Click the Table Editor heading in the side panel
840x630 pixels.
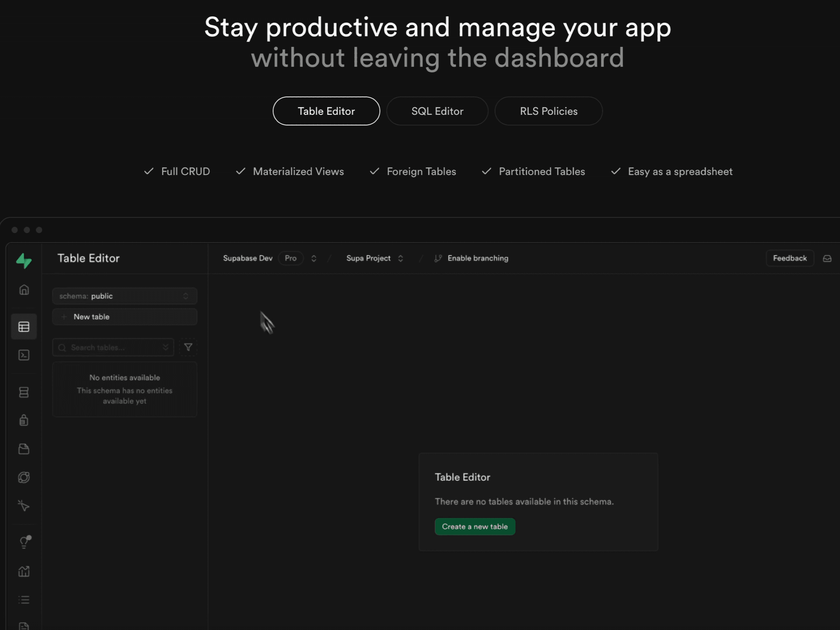[x=89, y=258]
